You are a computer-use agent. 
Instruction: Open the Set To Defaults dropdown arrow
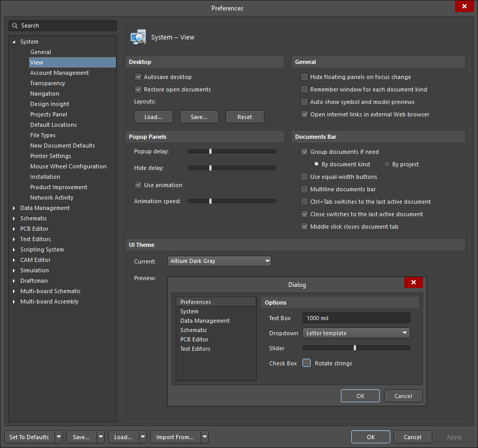pos(58,437)
